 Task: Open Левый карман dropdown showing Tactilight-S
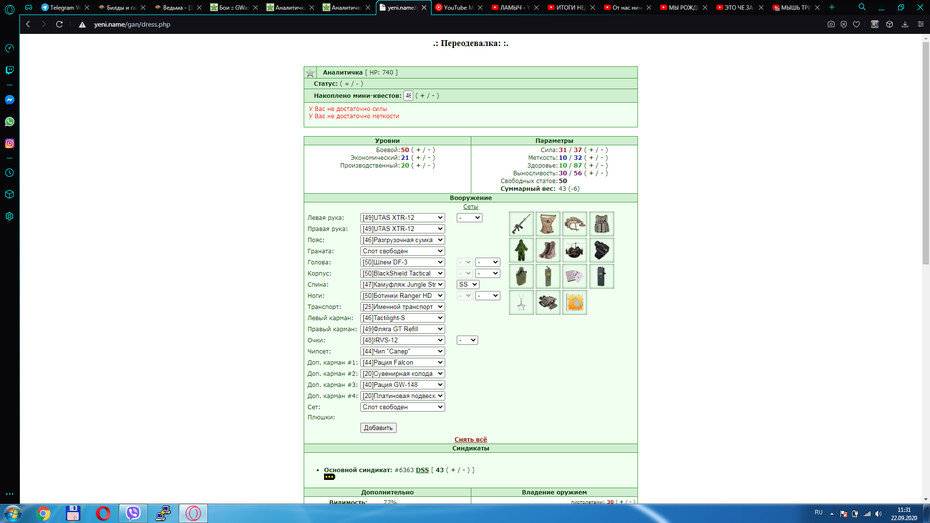(x=402, y=318)
